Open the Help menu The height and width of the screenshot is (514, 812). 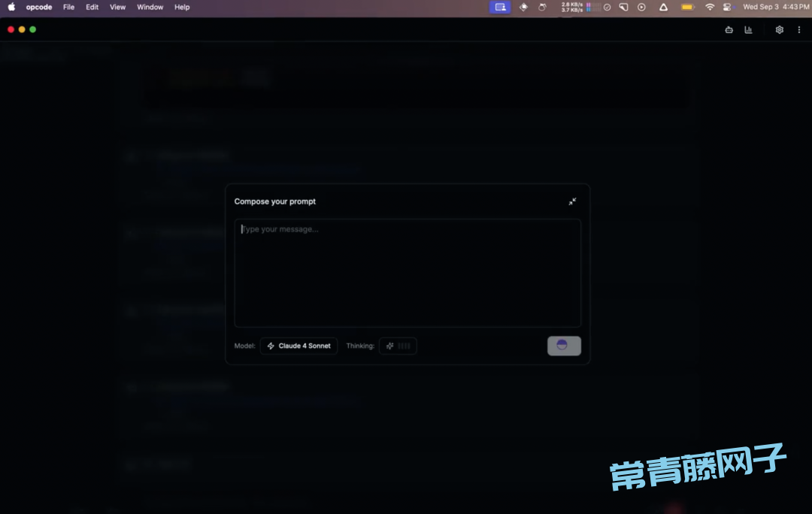pos(182,7)
